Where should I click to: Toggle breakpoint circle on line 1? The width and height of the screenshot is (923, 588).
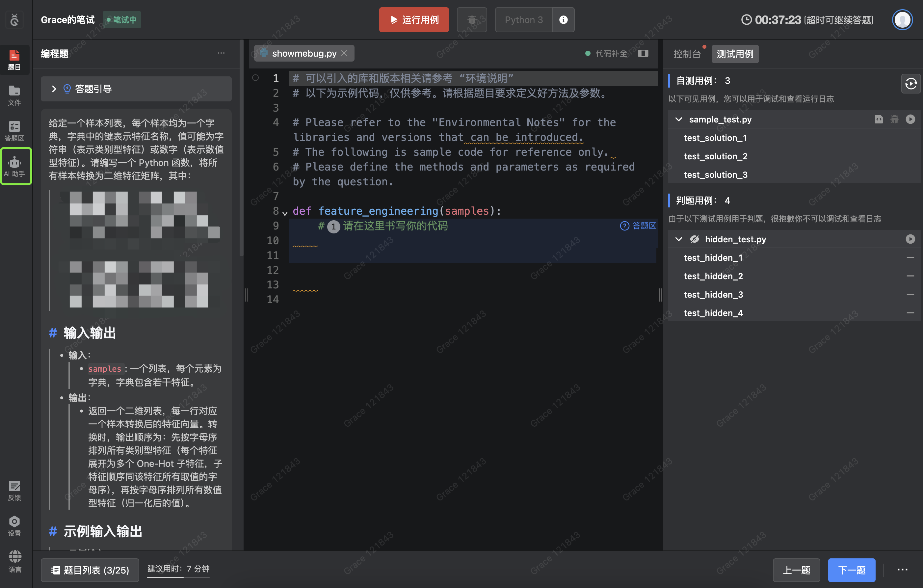[255, 78]
